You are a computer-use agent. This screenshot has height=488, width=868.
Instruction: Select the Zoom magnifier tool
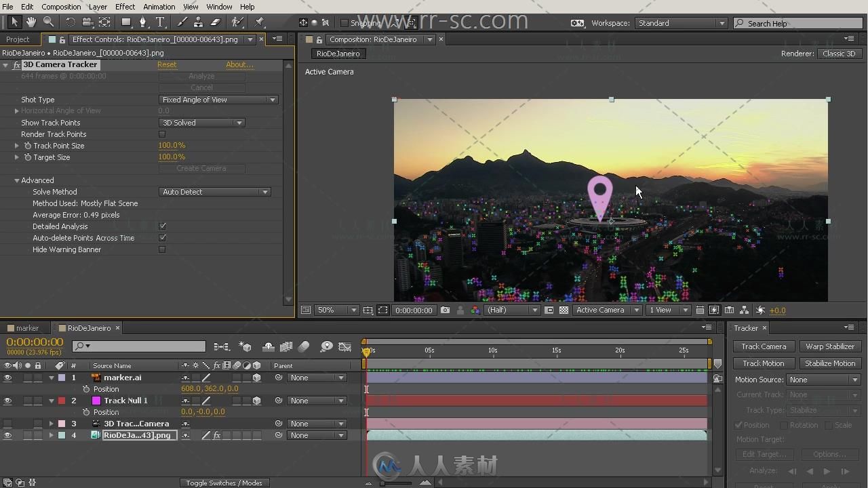pyautogui.click(x=49, y=22)
